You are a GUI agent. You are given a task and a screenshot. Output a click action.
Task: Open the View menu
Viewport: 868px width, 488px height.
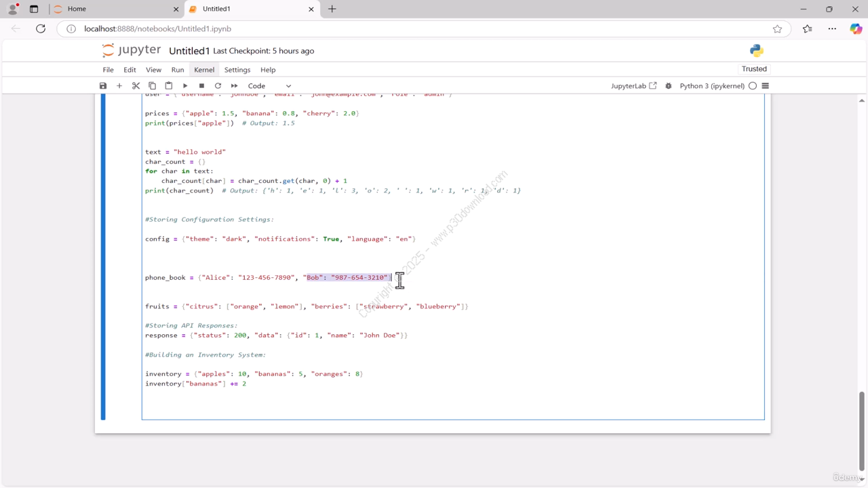pyautogui.click(x=154, y=70)
